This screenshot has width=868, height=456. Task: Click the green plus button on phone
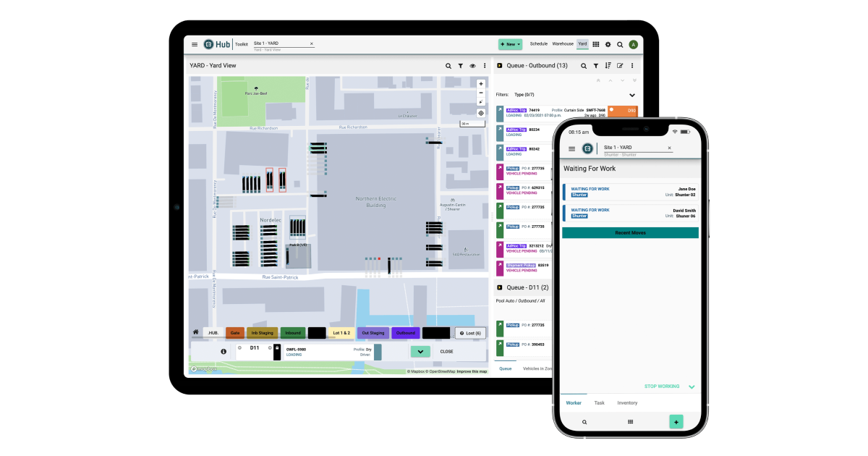coord(676,422)
